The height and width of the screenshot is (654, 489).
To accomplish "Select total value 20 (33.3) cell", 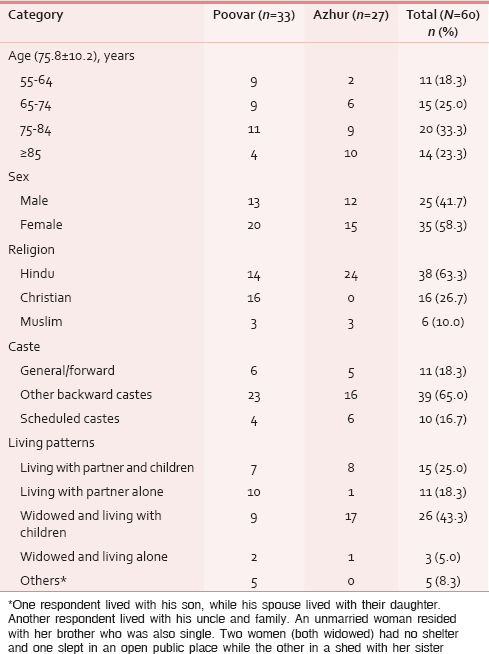I will tap(443, 130).
